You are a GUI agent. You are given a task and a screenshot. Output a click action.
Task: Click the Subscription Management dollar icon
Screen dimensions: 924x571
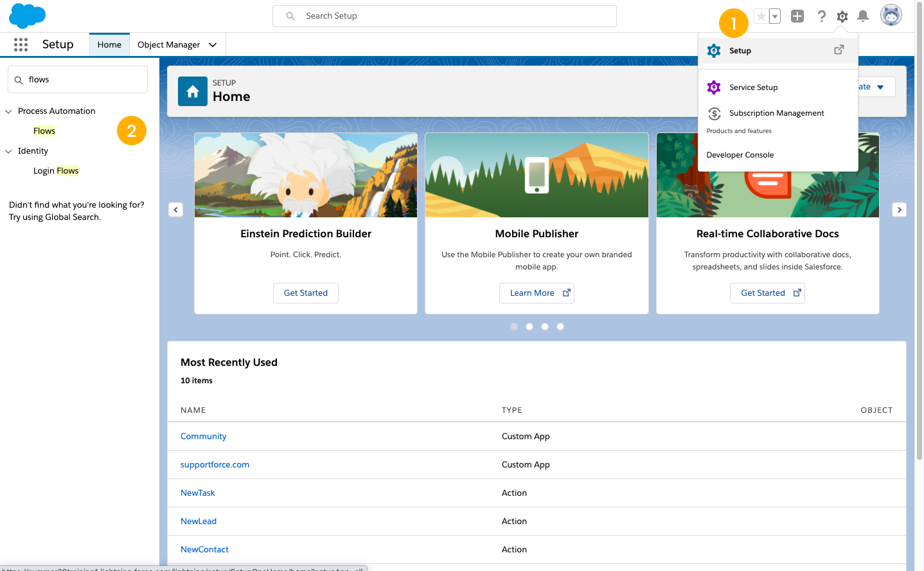coord(714,114)
